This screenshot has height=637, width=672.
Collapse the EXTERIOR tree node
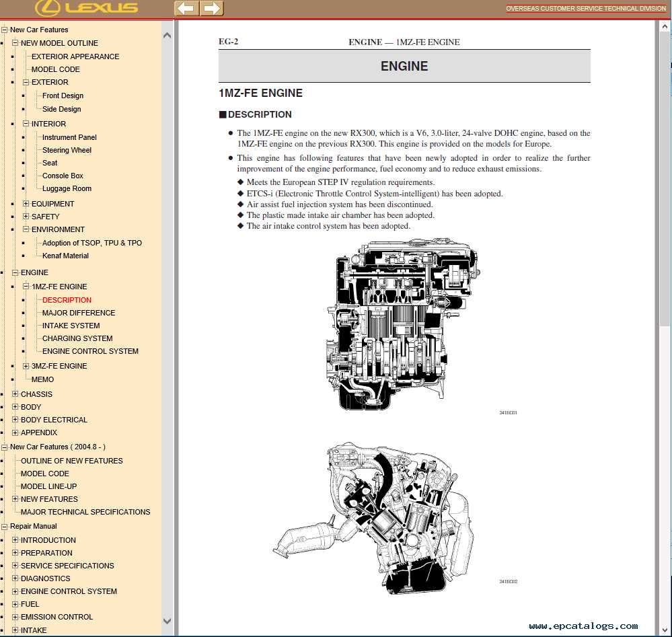pyautogui.click(x=26, y=82)
